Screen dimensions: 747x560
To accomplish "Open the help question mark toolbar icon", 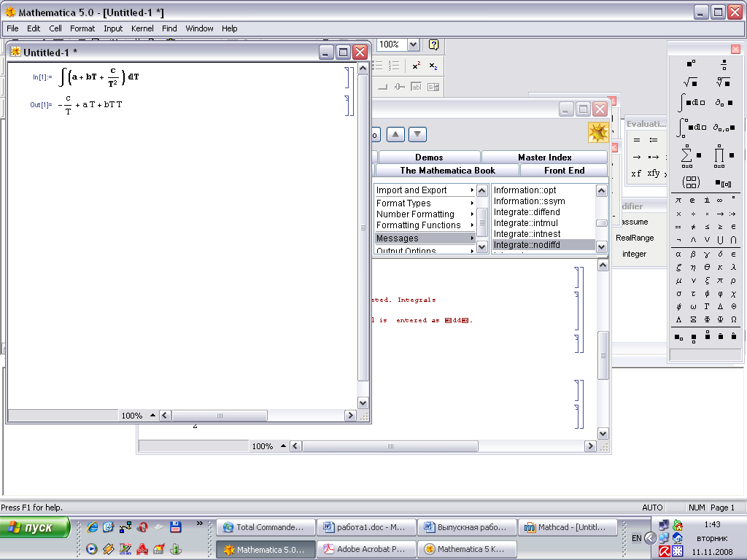I will (433, 44).
